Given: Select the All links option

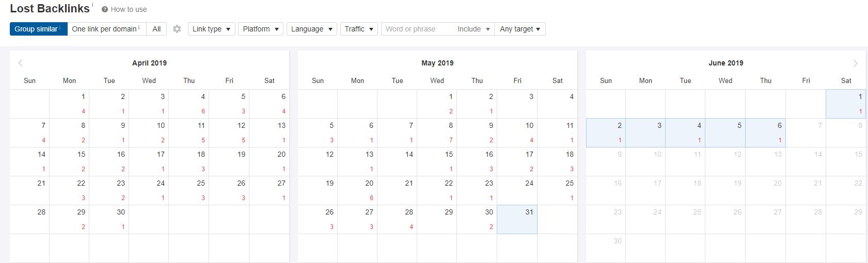Looking at the screenshot, I should click(x=156, y=29).
